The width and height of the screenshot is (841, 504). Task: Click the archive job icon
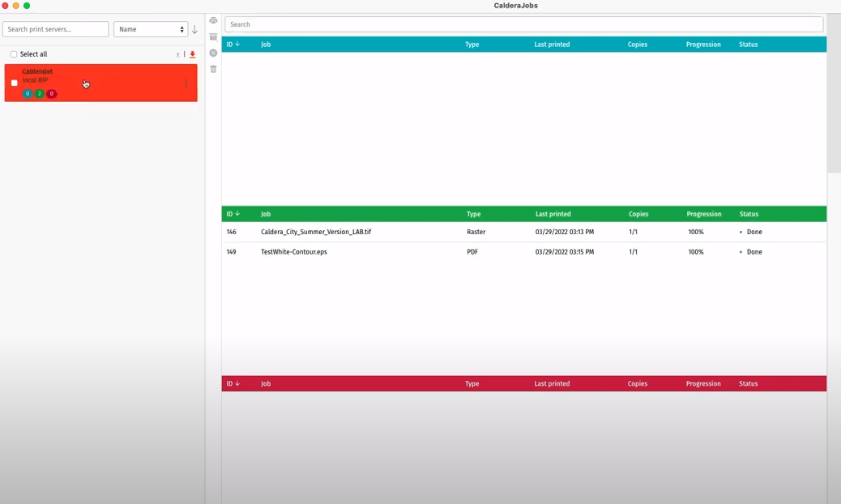[x=213, y=37]
